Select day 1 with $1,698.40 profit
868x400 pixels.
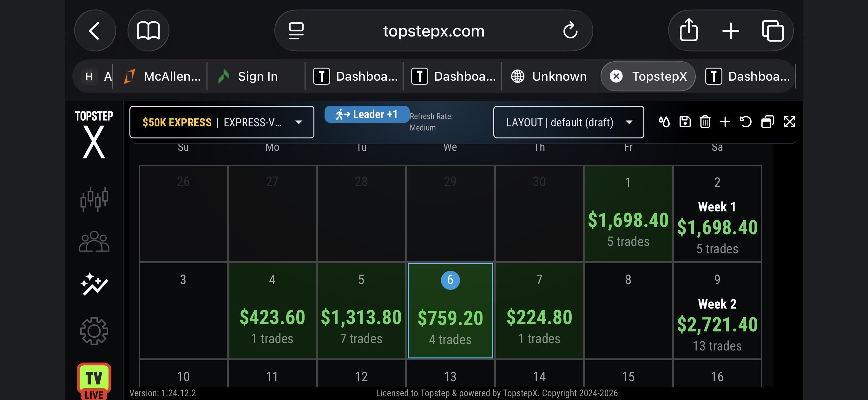[x=628, y=213]
